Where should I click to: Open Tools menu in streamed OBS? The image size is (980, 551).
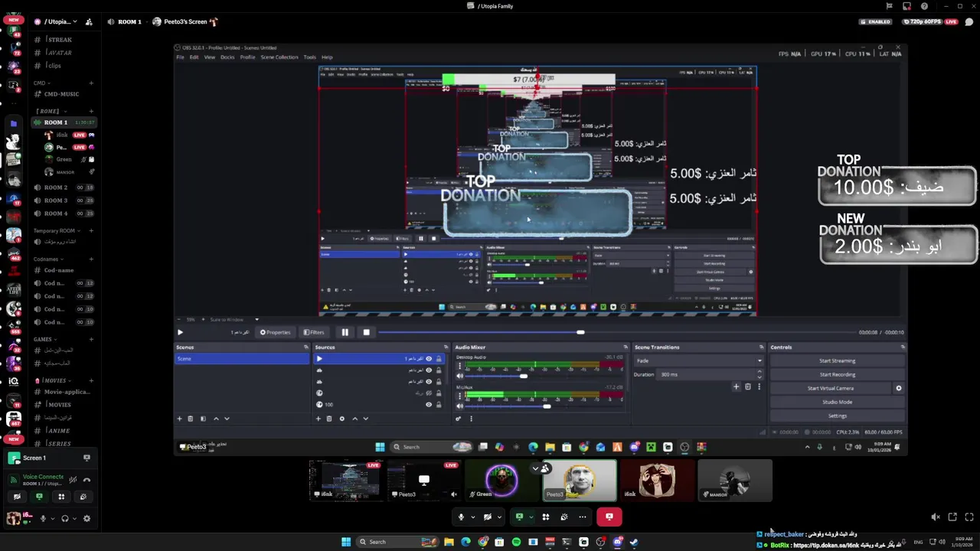[309, 57]
